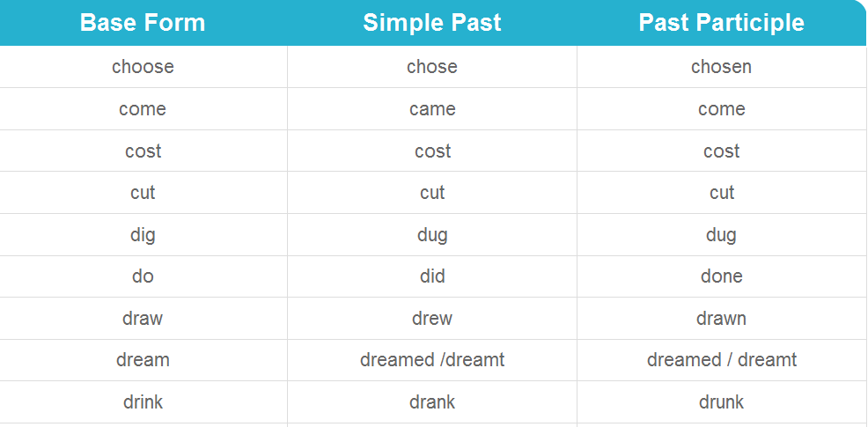
Task: Click 'dreamed /dreamt' in Simple Past column
Action: click(x=432, y=360)
